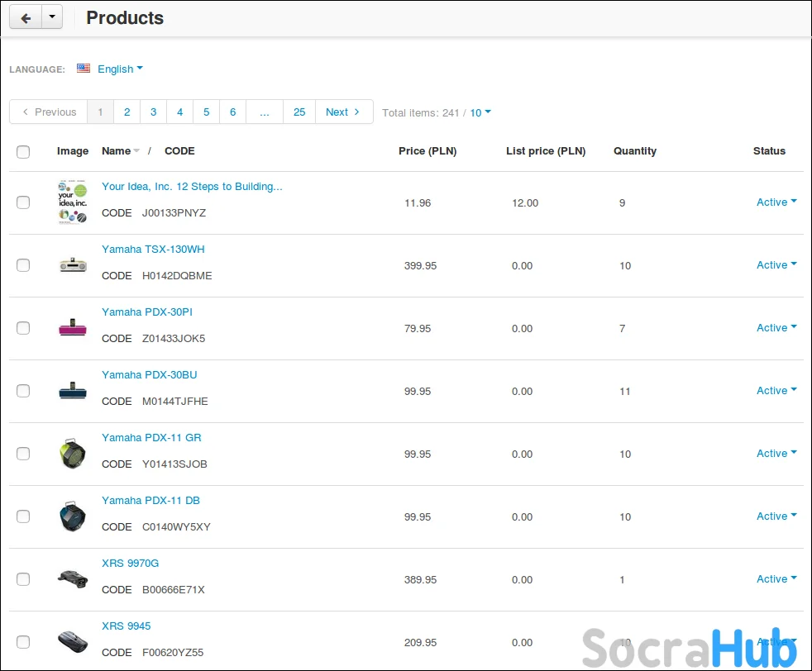
Task: Click the Next page button
Action: (343, 112)
